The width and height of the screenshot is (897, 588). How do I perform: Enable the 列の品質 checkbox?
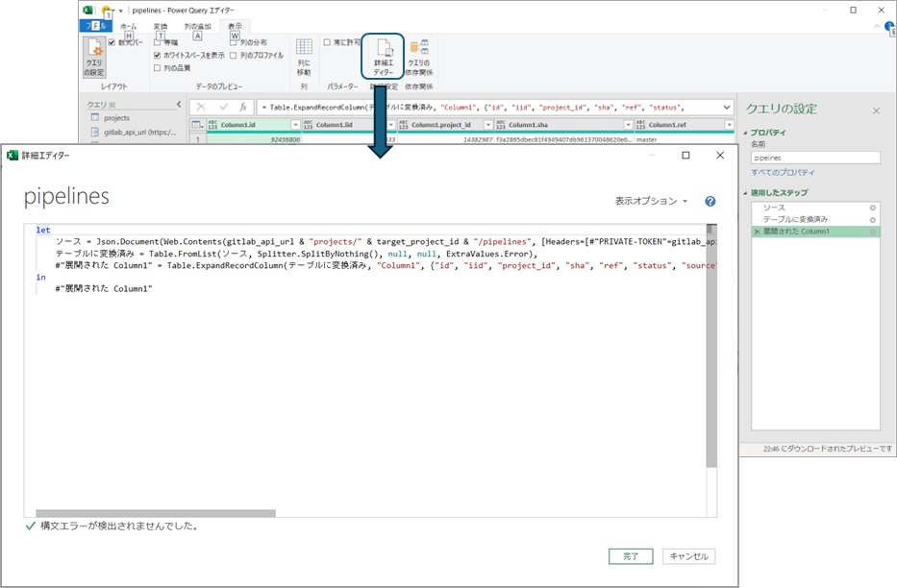[x=158, y=68]
